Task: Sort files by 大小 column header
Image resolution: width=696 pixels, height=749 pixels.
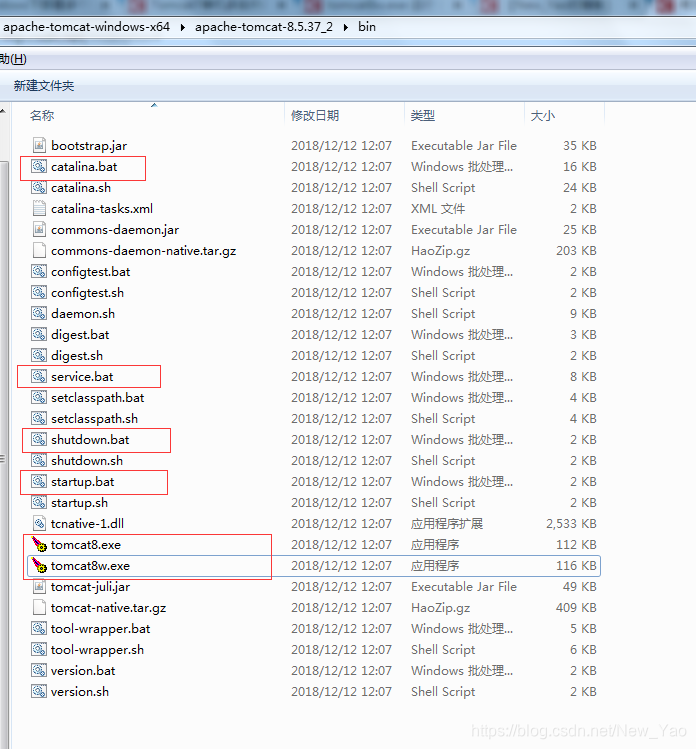Action: pyautogui.click(x=543, y=116)
